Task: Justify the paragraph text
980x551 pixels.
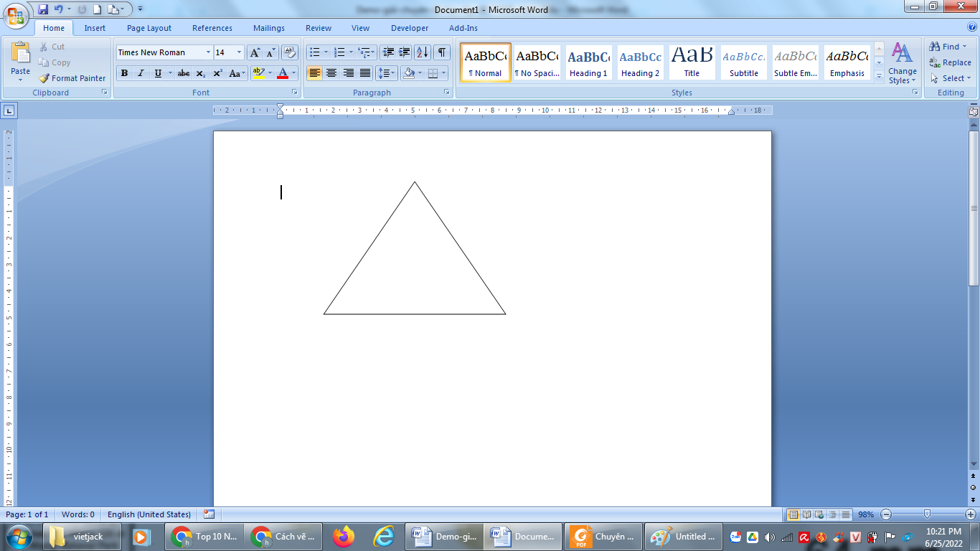Action: coord(364,73)
